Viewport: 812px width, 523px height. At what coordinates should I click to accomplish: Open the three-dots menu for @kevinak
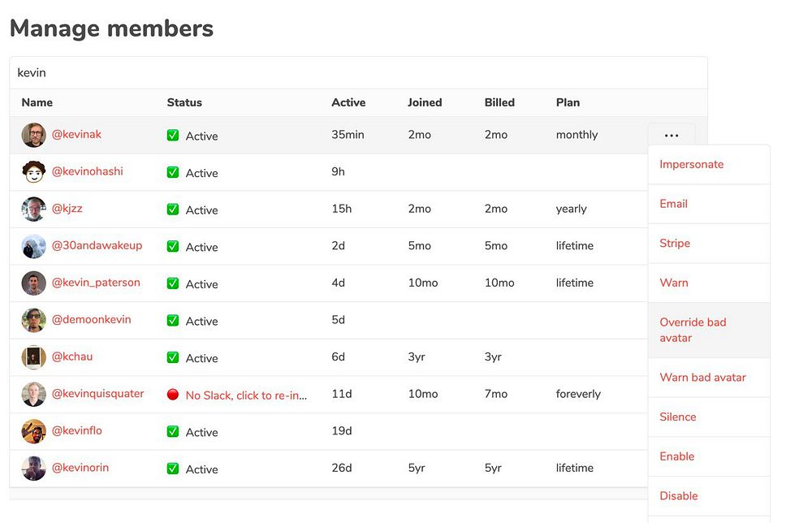pos(671,136)
